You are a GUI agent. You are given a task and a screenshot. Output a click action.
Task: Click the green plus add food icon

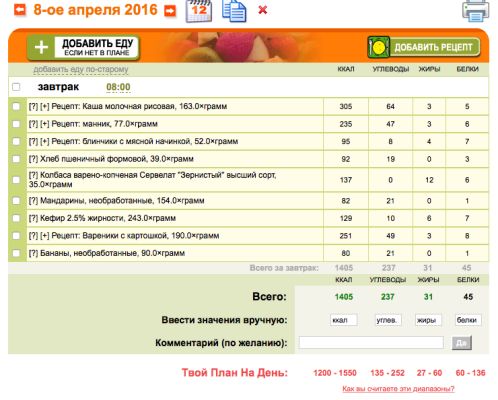click(41, 47)
